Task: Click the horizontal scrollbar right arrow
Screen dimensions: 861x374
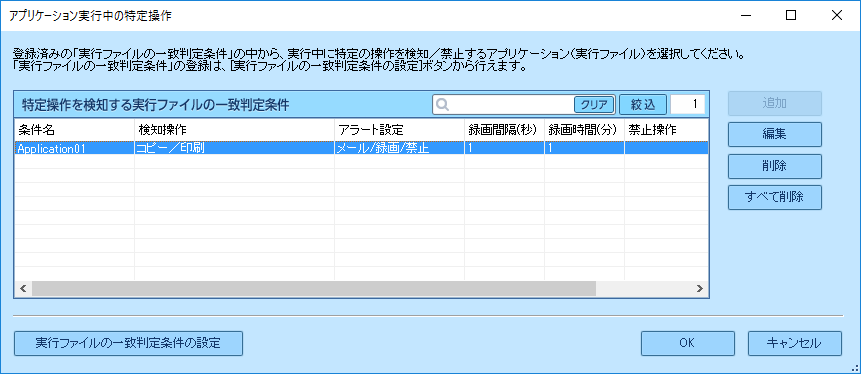Action: [x=700, y=288]
